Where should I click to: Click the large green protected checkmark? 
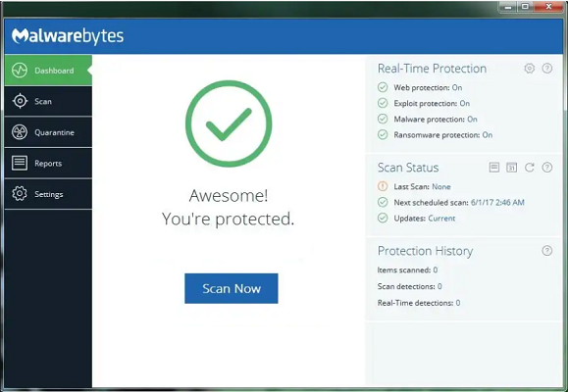[x=229, y=123]
